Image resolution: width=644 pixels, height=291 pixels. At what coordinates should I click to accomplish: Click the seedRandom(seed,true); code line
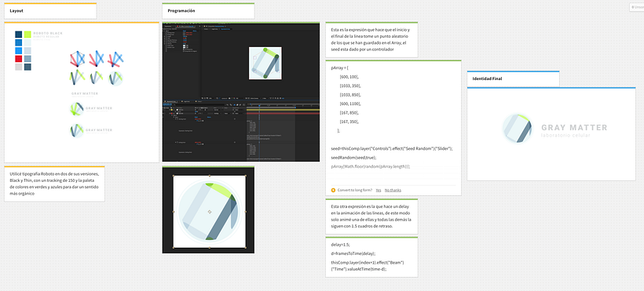353,158
